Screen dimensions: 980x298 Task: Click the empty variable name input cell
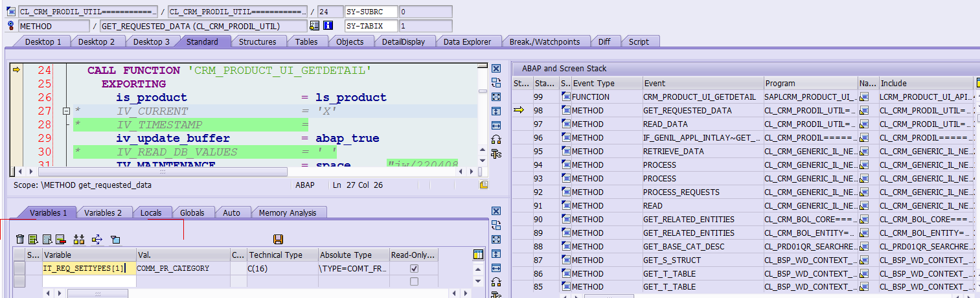point(89,281)
